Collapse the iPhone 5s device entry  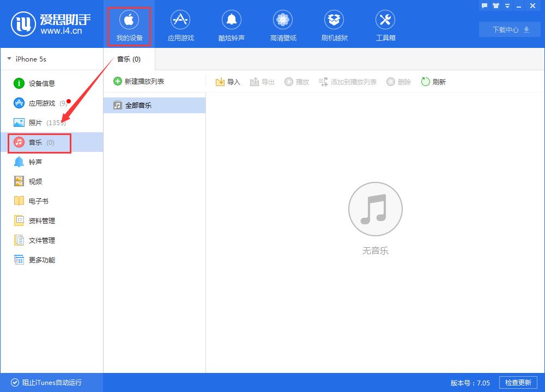(9, 58)
